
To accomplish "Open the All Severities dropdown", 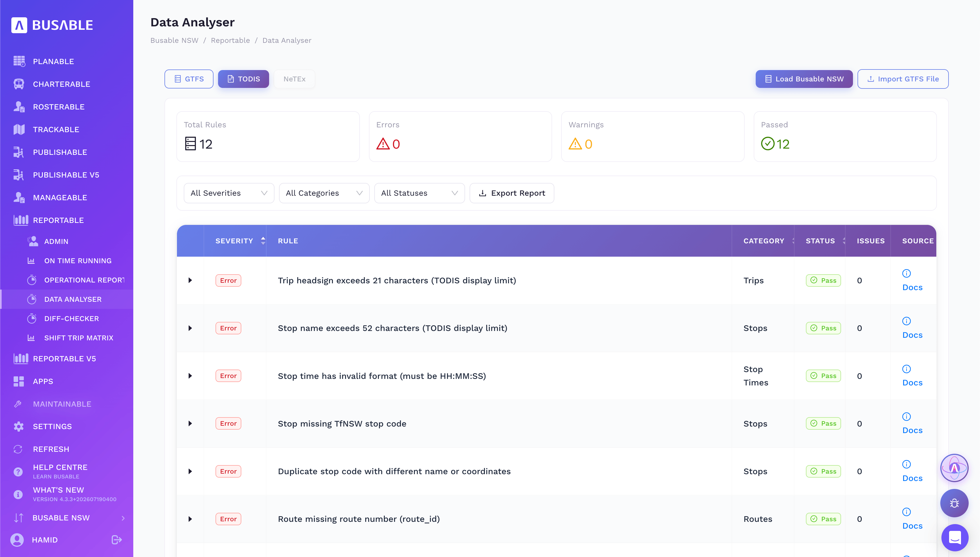I will pyautogui.click(x=229, y=193).
